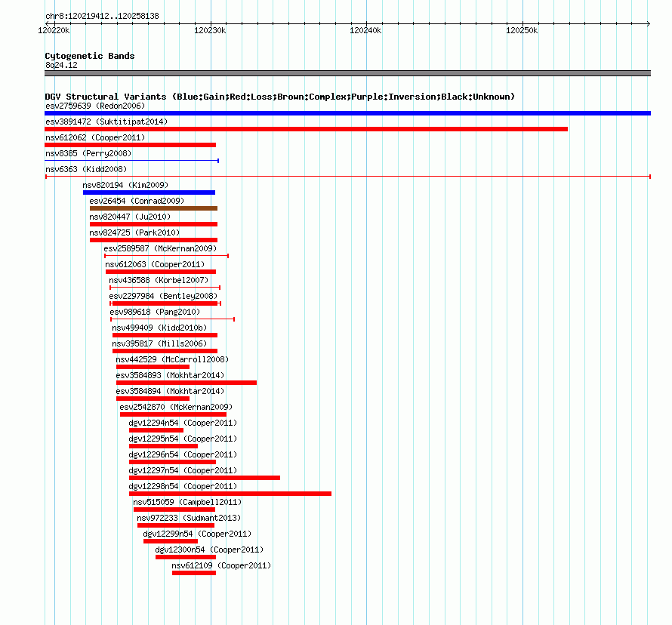Image resolution: width=672 pixels, height=625 pixels.
Task: Open the dgv12297n54 (Cooper2011) label
Action: coord(183,470)
